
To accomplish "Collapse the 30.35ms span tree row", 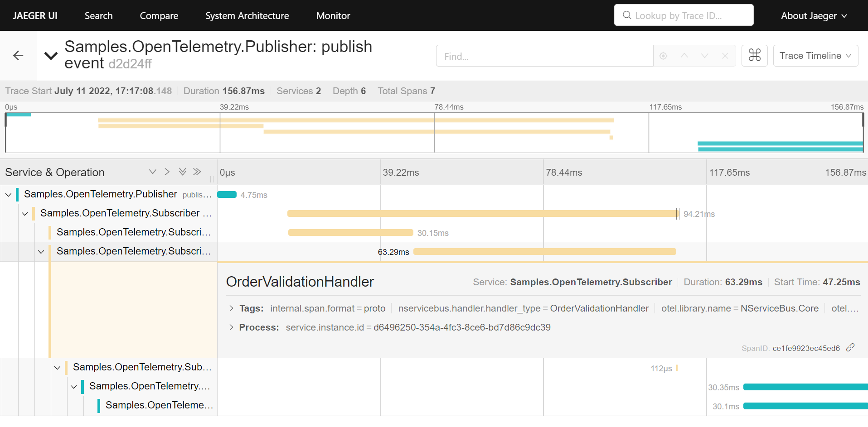I will click(x=74, y=387).
